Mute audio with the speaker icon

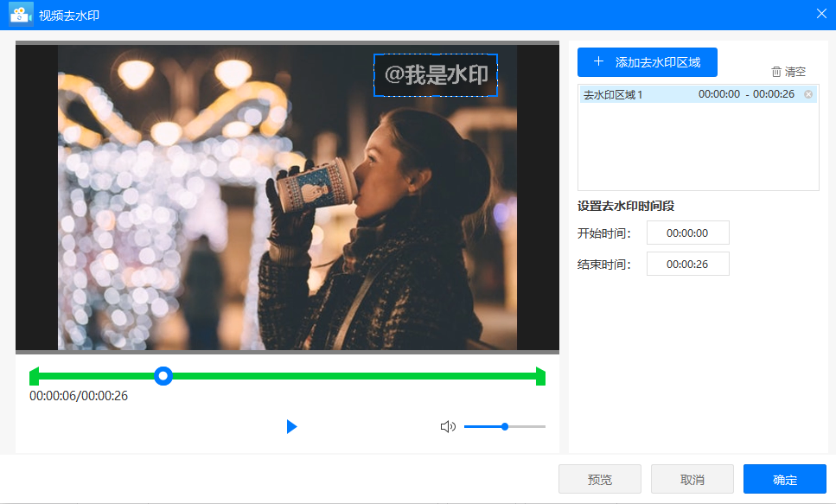448,426
